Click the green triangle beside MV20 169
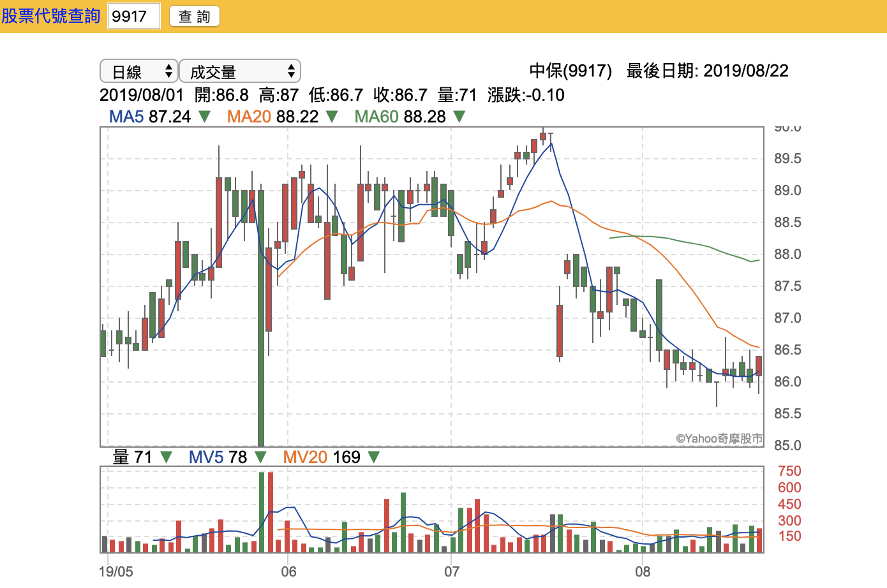The height and width of the screenshot is (588, 887). [x=374, y=457]
